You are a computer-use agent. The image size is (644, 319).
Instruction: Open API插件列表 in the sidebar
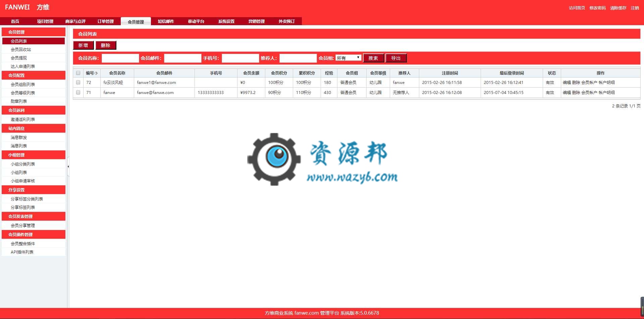click(34, 252)
